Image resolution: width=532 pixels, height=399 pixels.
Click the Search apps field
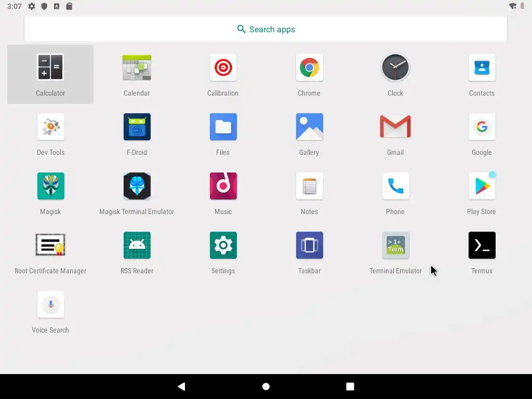click(x=265, y=29)
